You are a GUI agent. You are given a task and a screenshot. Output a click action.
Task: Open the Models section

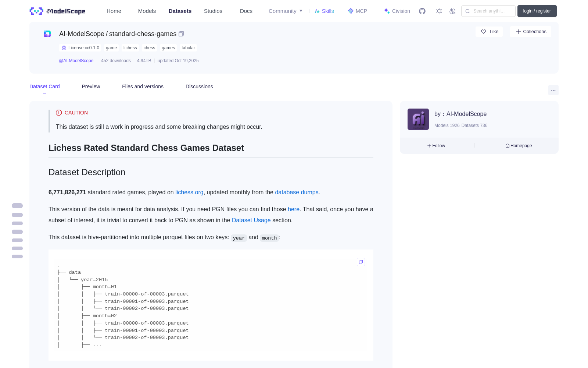tap(147, 11)
